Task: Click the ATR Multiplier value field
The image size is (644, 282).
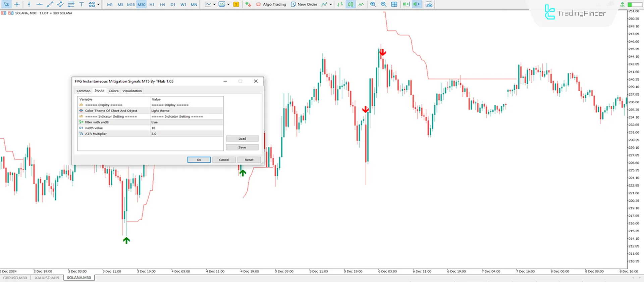Action: click(186, 134)
